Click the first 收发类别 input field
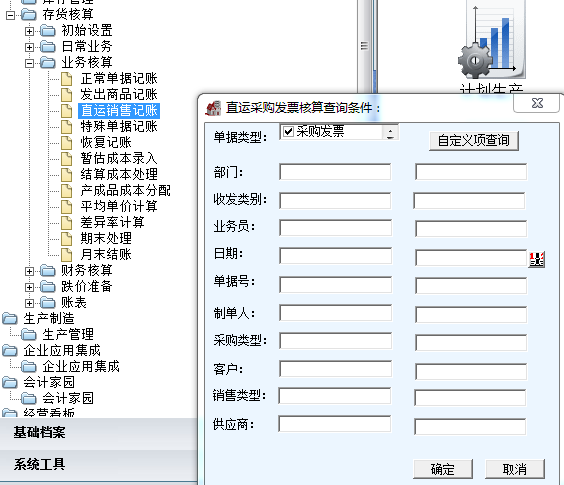 [x=335, y=200]
